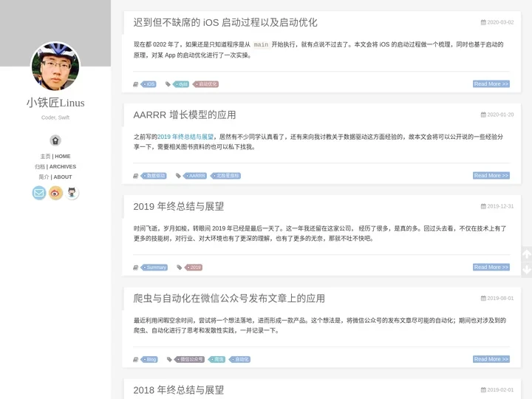Viewport: 532px width, 399px height.
Task: Select the dyld tag
Action: (181, 84)
